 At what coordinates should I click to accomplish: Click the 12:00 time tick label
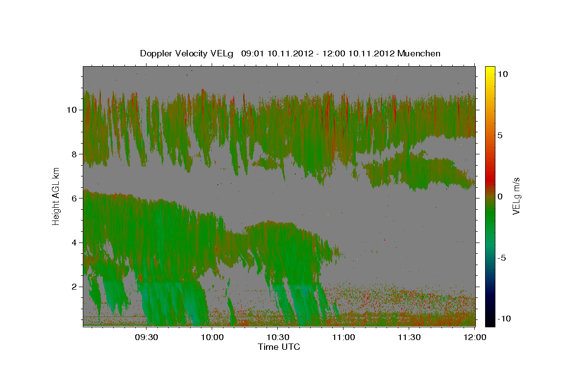click(474, 337)
